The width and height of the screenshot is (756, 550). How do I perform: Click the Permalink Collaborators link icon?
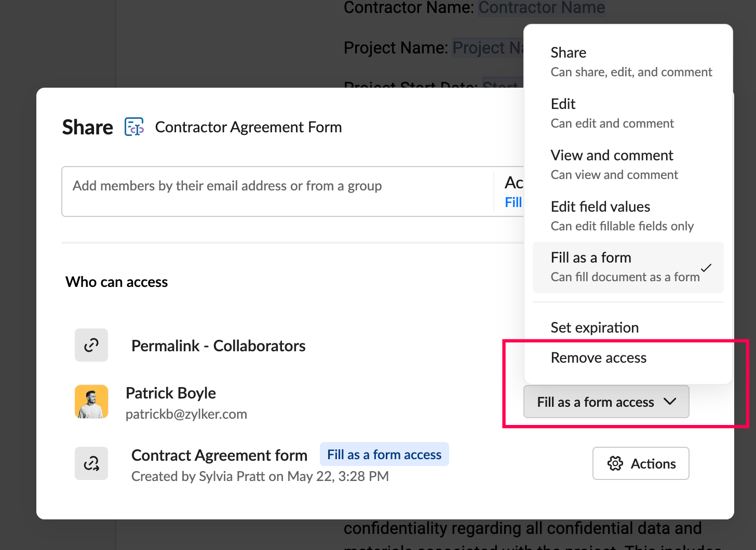[x=91, y=345]
